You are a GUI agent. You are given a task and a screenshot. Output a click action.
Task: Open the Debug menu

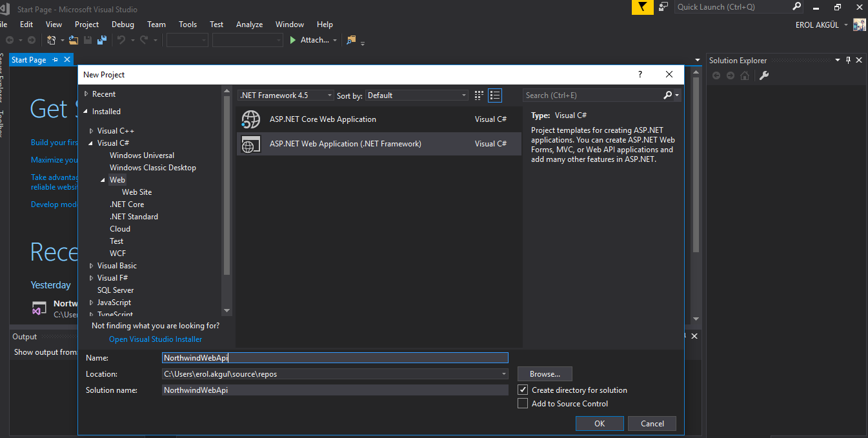(123, 25)
